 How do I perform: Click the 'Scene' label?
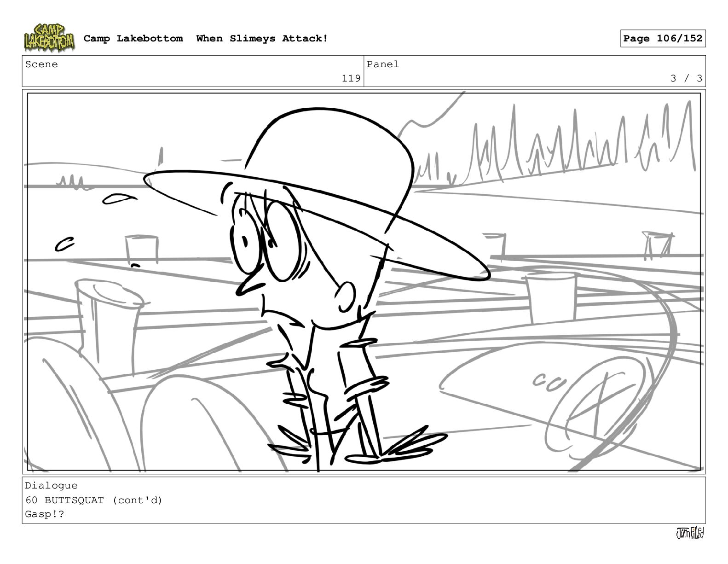[41, 64]
